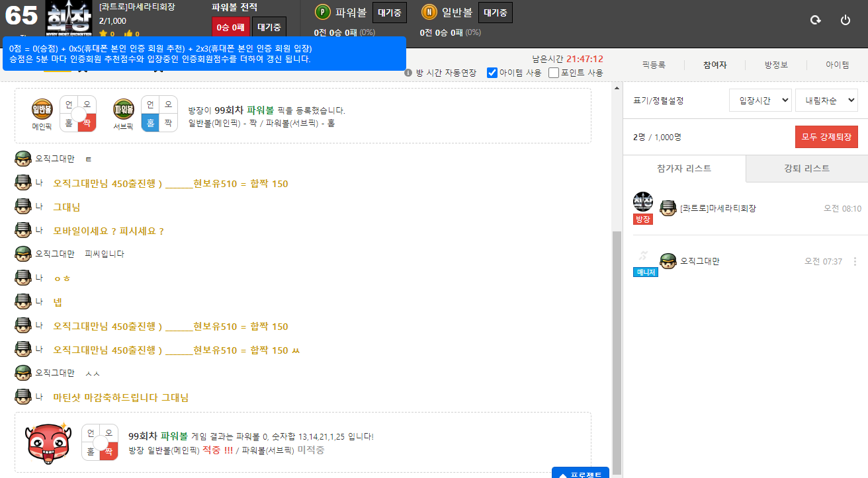
Task: Open three-dot menu for 오직그대만
Action: click(x=855, y=261)
